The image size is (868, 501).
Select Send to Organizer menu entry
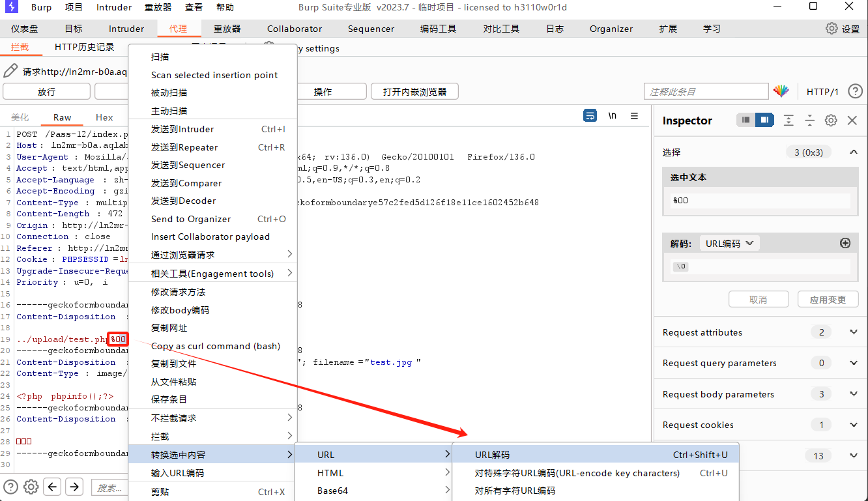[x=213, y=219]
